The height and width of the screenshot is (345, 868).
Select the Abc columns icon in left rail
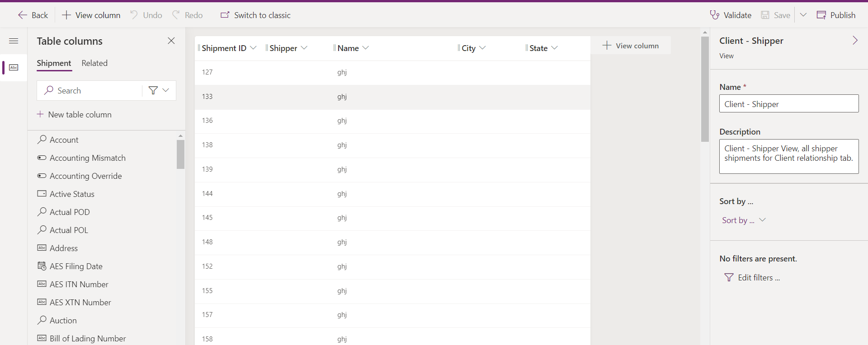point(14,68)
